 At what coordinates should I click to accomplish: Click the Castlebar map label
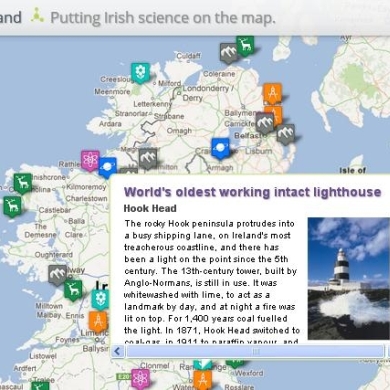55,210
